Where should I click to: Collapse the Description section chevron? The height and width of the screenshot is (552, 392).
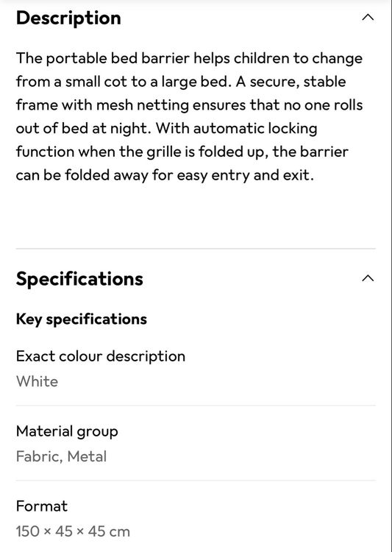[x=368, y=17]
